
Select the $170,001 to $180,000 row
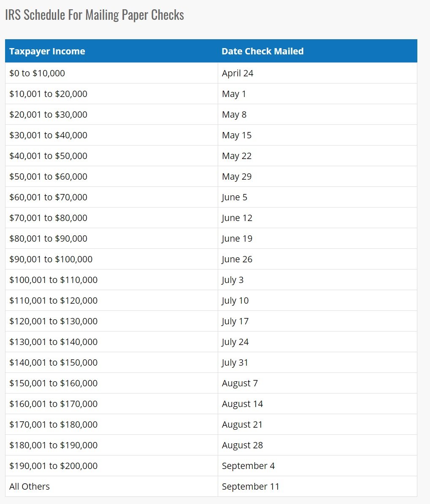point(211,424)
